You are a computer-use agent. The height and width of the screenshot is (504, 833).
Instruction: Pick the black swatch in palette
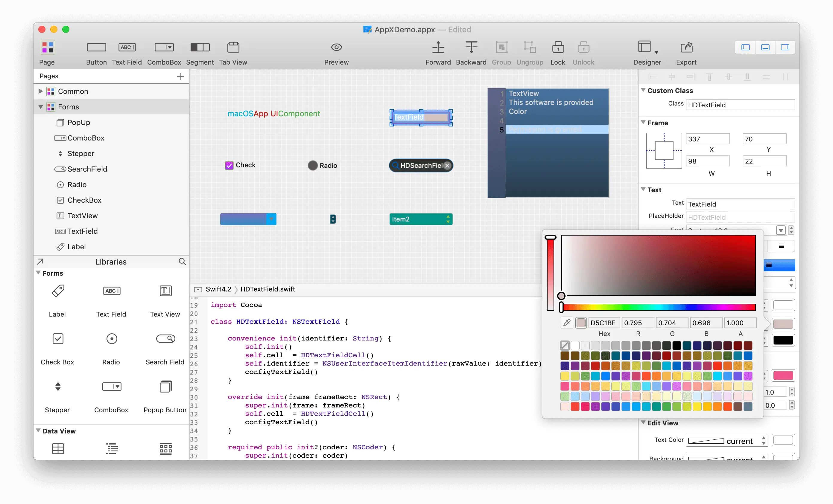point(677,345)
